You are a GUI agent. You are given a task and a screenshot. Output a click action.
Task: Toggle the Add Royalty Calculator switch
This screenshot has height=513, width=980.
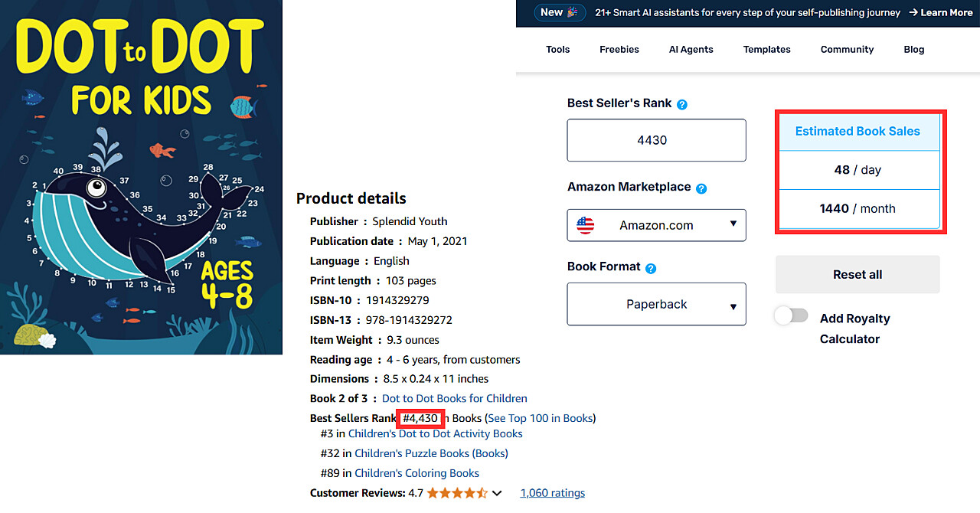click(x=791, y=315)
